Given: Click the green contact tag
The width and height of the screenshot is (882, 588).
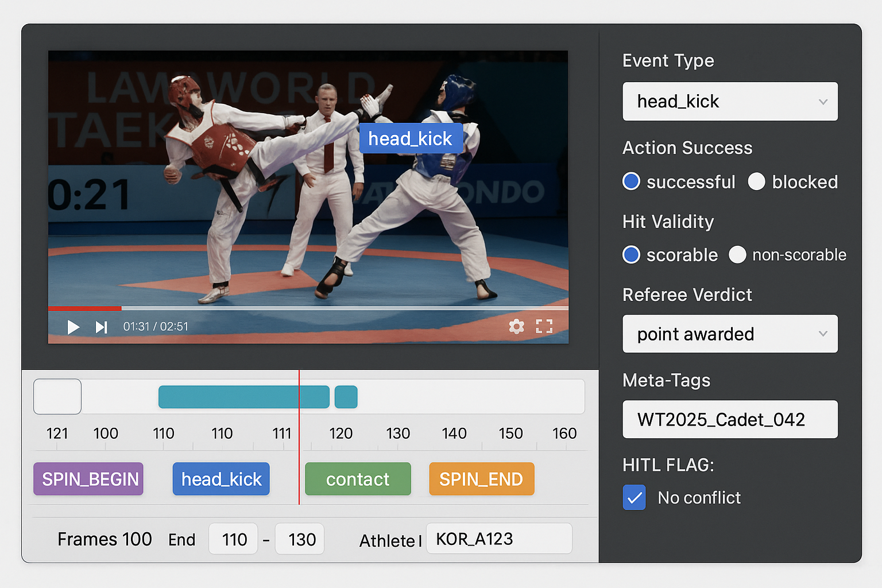Looking at the screenshot, I should [358, 479].
